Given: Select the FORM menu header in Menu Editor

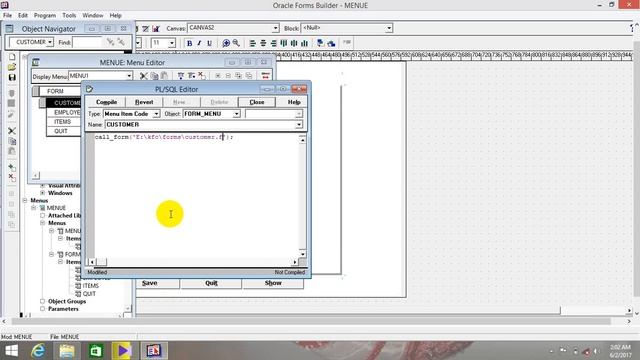Looking at the screenshot, I should tap(55, 91).
